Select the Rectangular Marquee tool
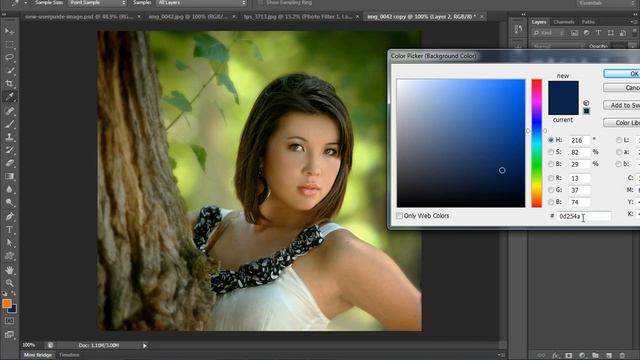Screen dimensions: 640x360 pos(9,44)
